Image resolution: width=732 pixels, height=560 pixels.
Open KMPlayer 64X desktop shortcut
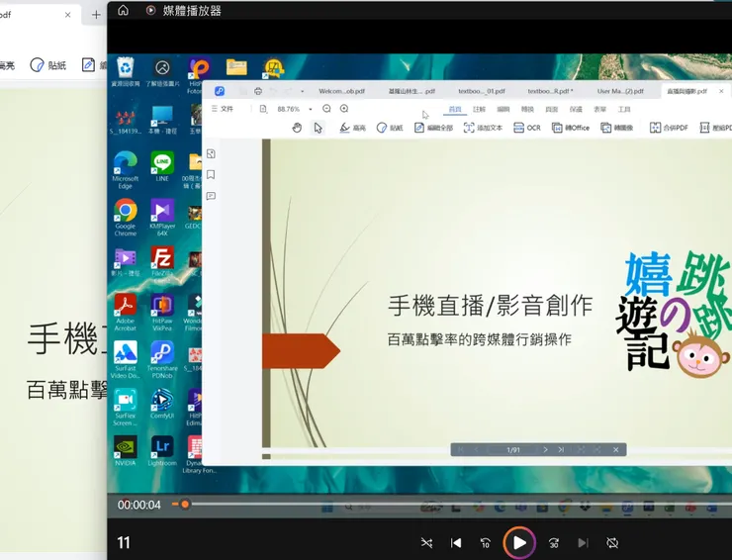162,218
